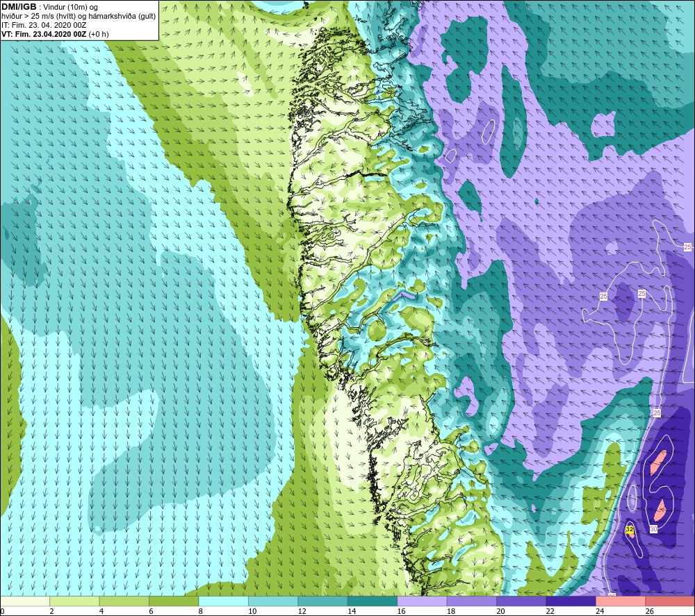Viewport: 695px width, 616px height.
Task: Click the 'DMI/IGB : Vindur (10m) og' title line
Action: click(49, 7)
